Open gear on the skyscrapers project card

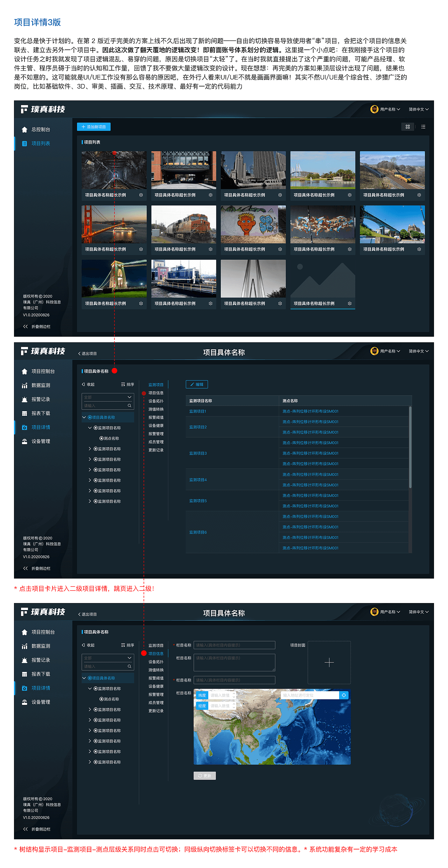[x=280, y=195]
